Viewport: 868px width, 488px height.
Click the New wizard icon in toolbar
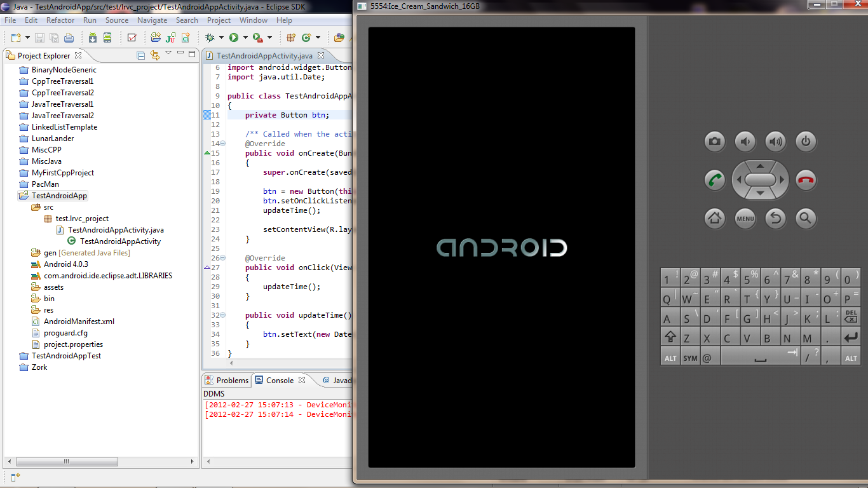pos(15,37)
